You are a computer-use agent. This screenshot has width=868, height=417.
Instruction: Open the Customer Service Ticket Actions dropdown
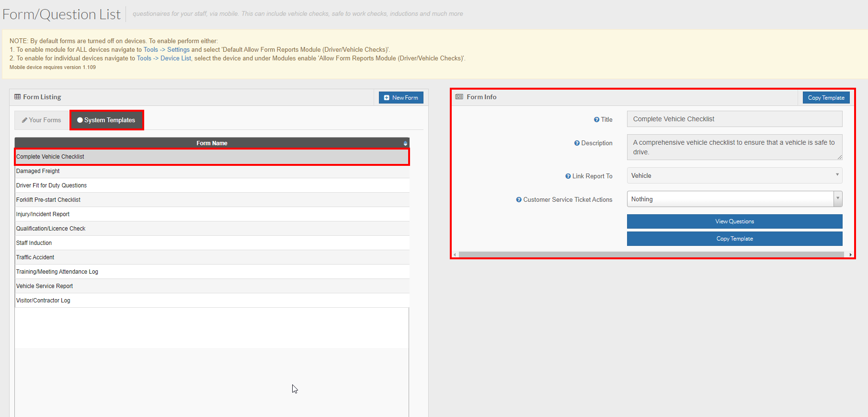pos(734,199)
